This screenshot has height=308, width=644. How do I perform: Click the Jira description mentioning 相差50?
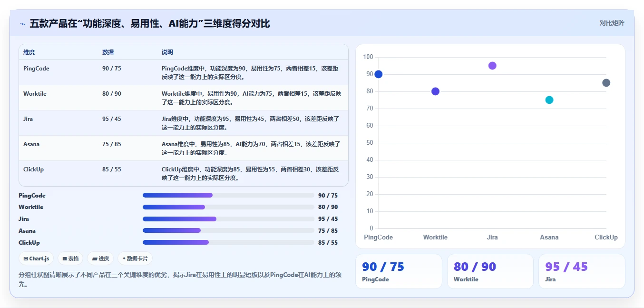pos(251,123)
